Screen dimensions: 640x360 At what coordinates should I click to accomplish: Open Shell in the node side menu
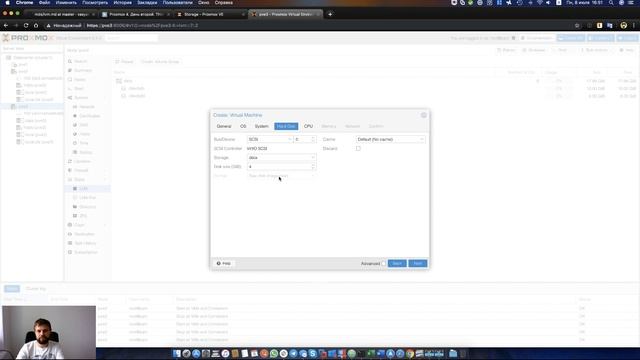87,89
